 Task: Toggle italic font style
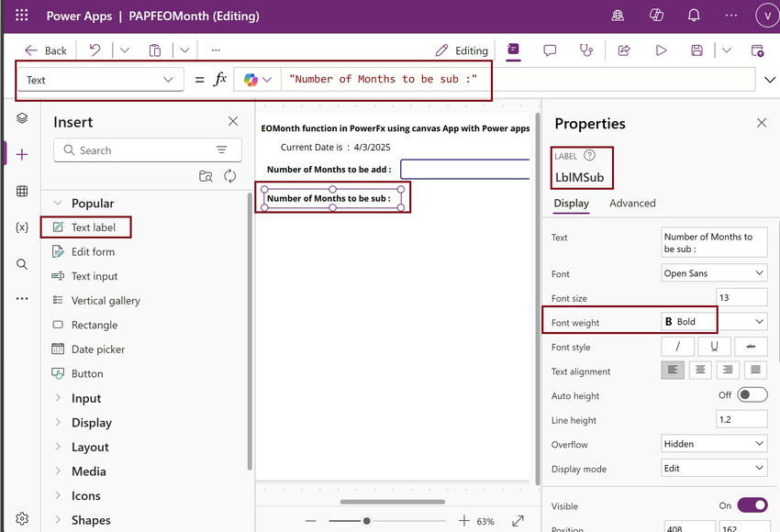tap(677, 346)
